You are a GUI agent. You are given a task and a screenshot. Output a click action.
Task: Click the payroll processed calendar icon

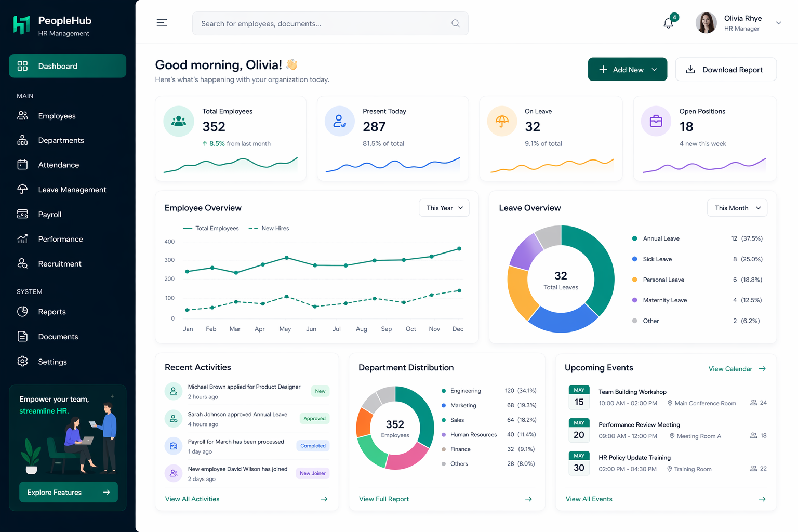[x=174, y=446]
